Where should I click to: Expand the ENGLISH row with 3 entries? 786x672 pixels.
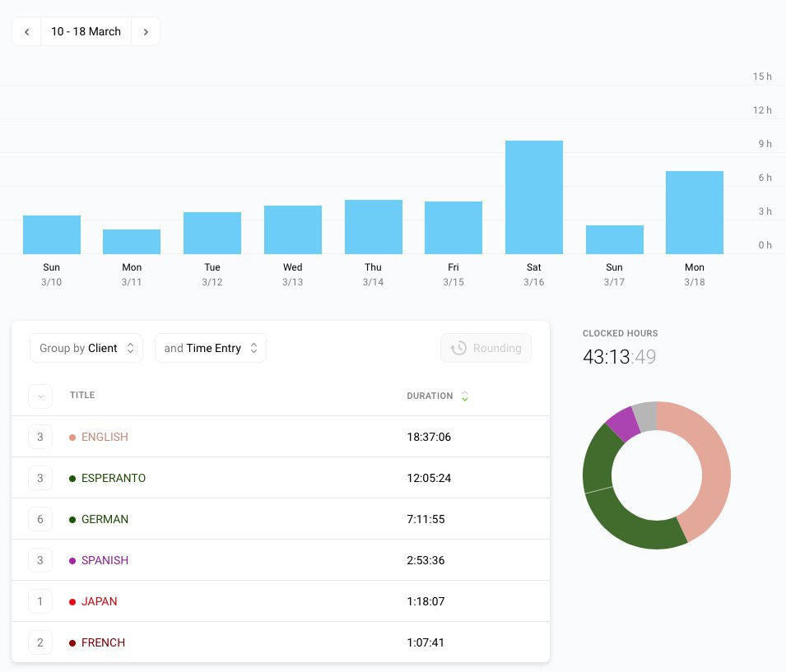point(40,437)
